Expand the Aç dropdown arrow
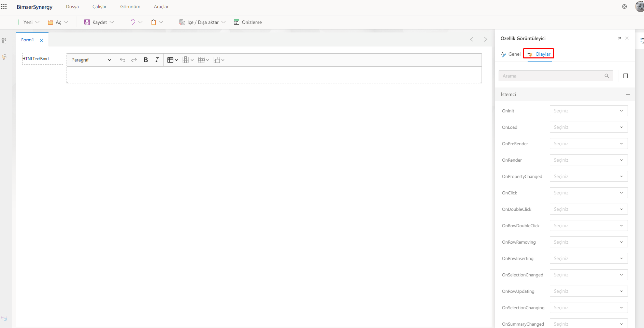Image resolution: width=644 pixels, height=328 pixels. 66,22
